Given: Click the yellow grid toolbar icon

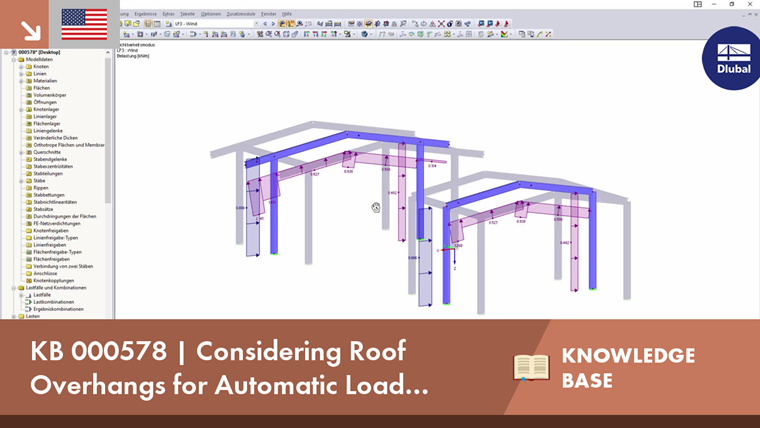Looking at the screenshot, I should 447,34.
